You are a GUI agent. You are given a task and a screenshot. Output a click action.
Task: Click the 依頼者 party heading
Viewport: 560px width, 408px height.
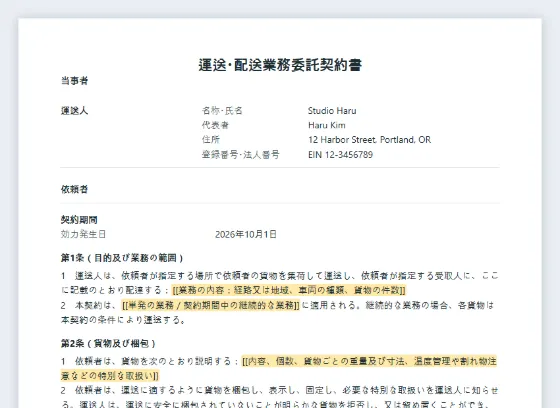point(74,189)
